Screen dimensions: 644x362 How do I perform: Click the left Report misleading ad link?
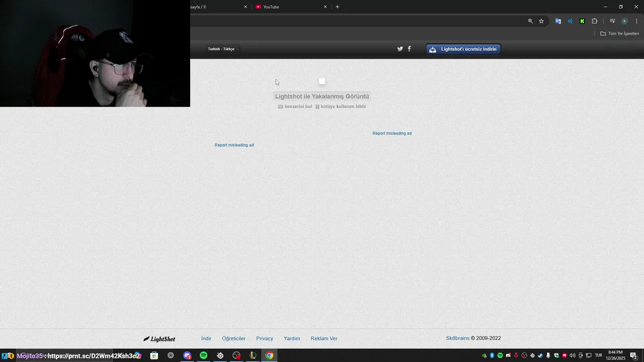[234, 145]
